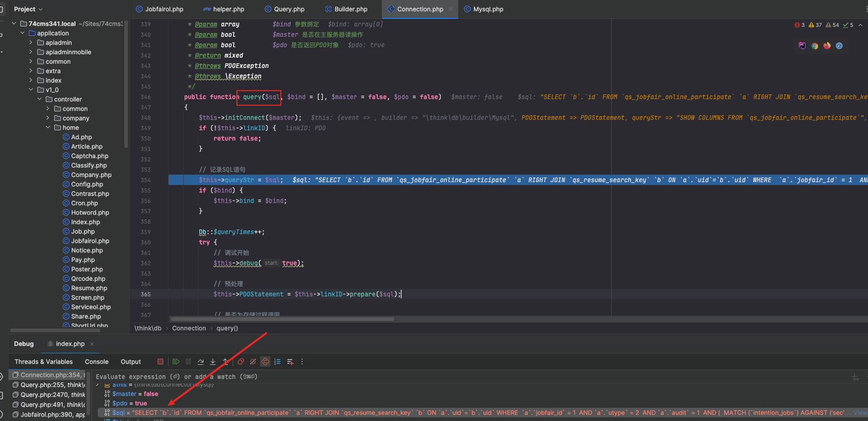868x421 pixels.
Task: Close the Connection.php tab
Action: [x=451, y=9]
